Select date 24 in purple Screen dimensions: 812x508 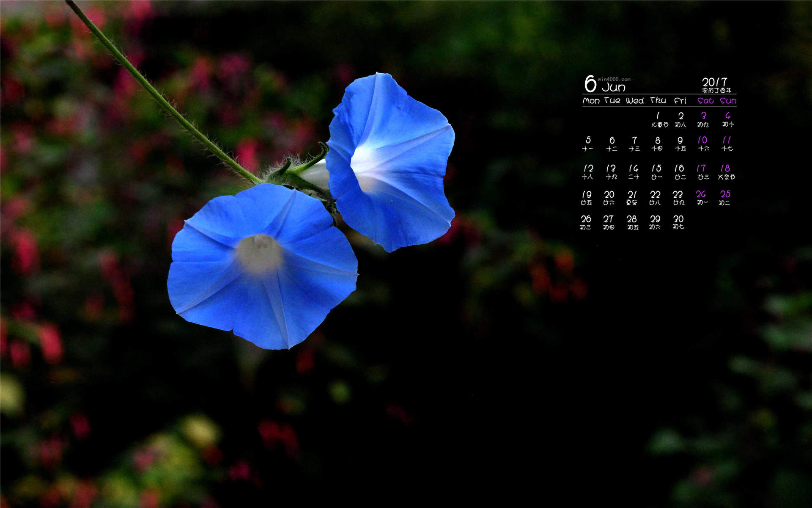coord(701,194)
